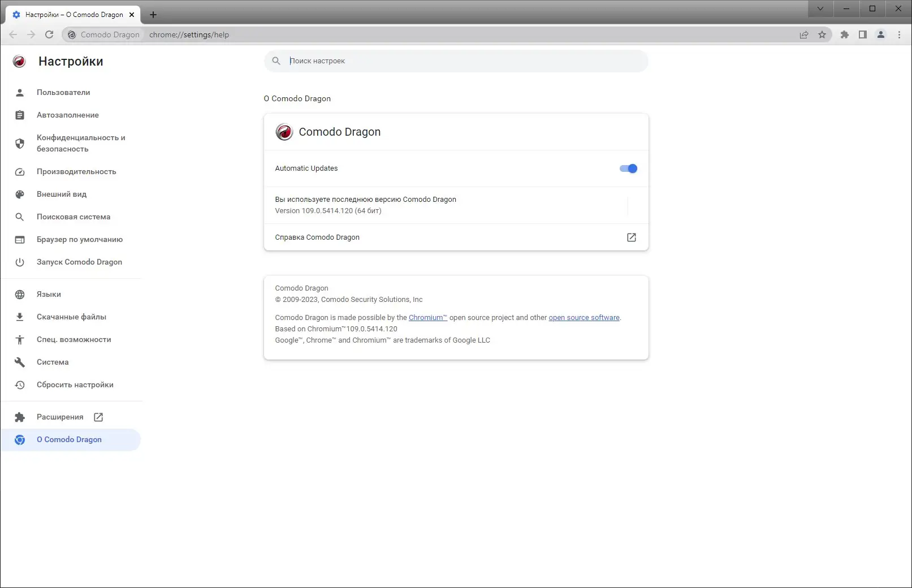The width and height of the screenshot is (912, 588).
Task: Click the clipboard icon next to Автозаполнение
Action: tap(20, 115)
